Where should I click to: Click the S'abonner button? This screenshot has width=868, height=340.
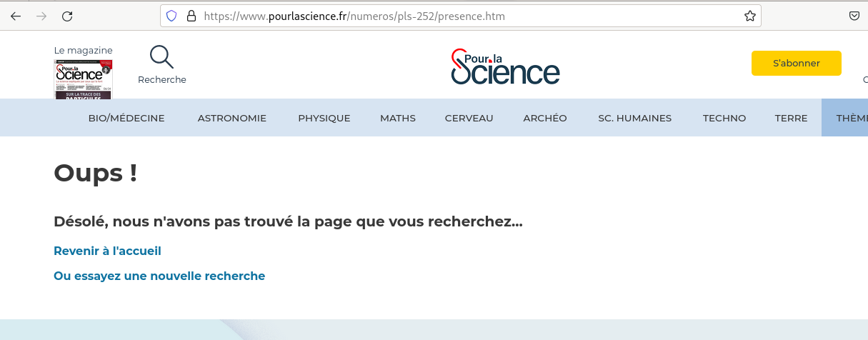click(x=797, y=63)
